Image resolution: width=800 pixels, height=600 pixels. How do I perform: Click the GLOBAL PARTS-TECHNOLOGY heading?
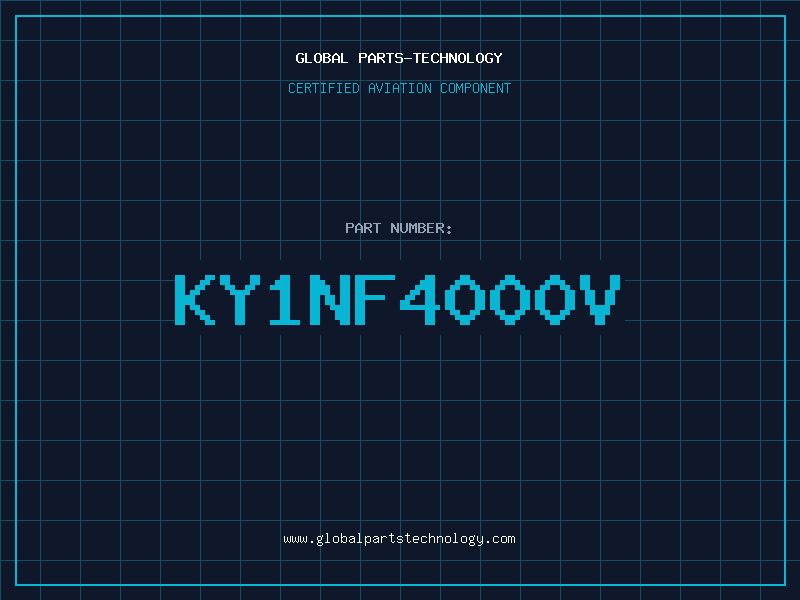(x=399, y=58)
